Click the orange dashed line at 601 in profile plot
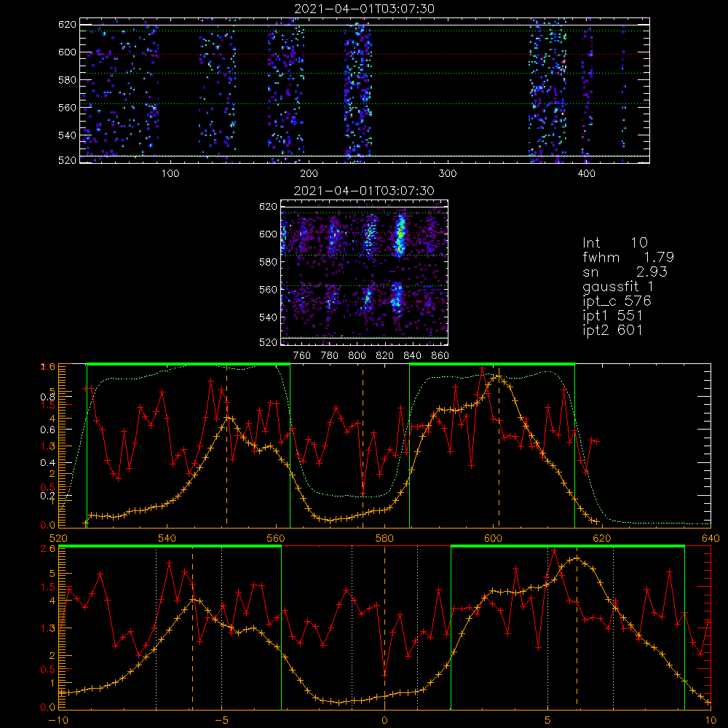 (x=499, y=446)
